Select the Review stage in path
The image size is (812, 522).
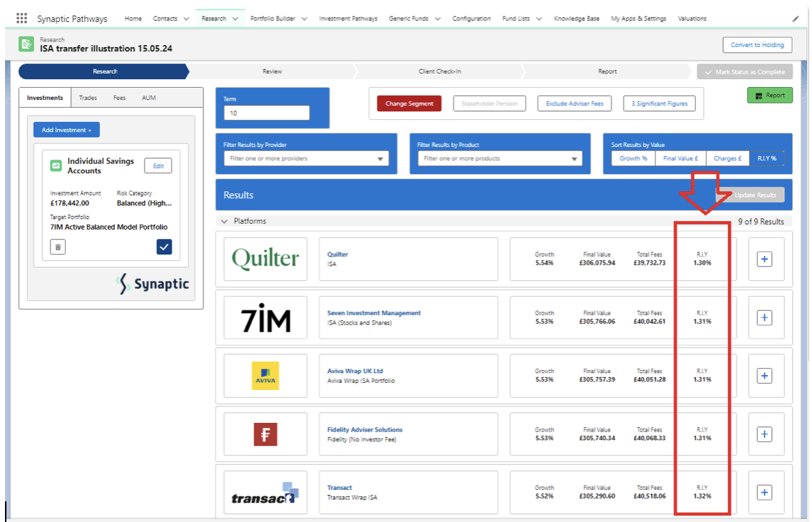(272, 71)
